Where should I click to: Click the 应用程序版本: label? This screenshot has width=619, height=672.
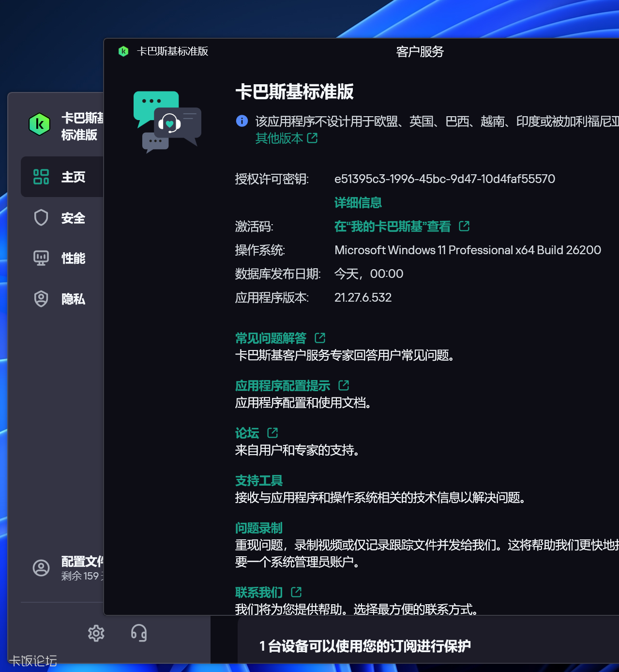tap(272, 297)
